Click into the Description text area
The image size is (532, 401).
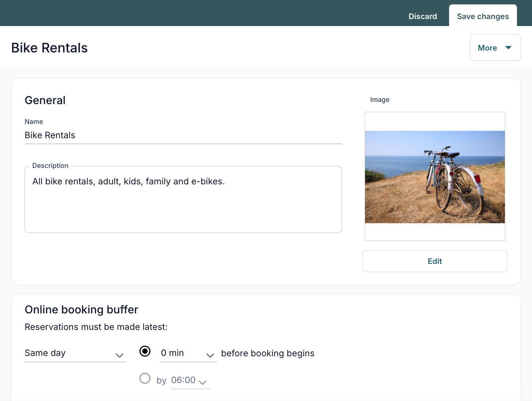(183, 199)
